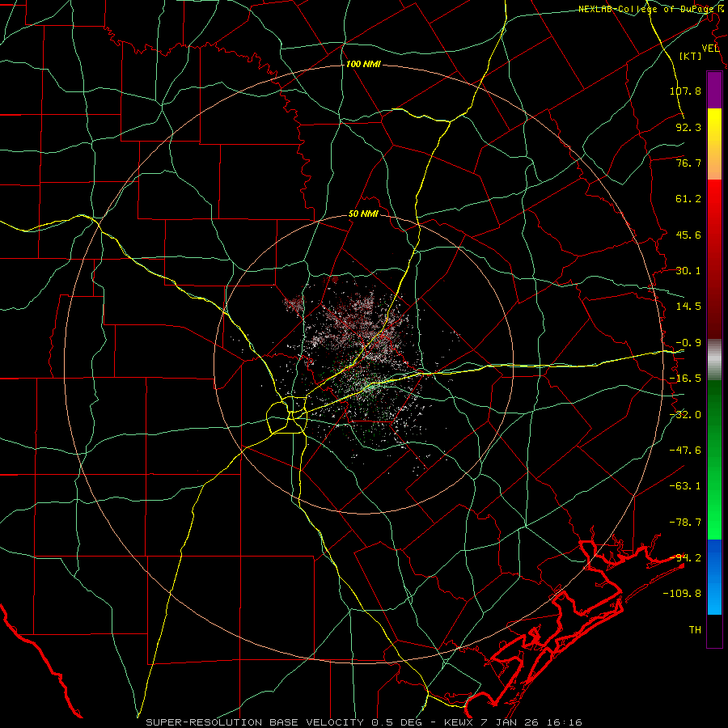This screenshot has width=728, height=728.
Task: Pick the gray segment of velocity scale
Action: coord(714,360)
